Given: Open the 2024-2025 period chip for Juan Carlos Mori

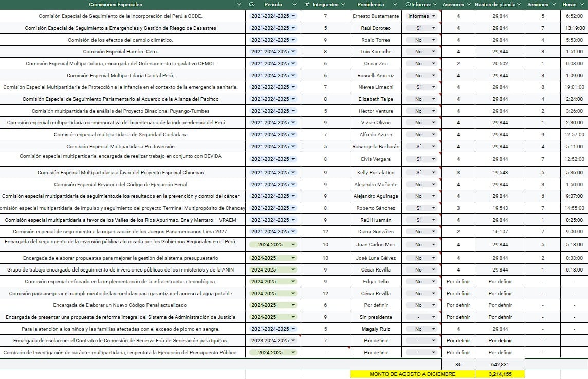Looking at the screenshot, I should 293,245.
